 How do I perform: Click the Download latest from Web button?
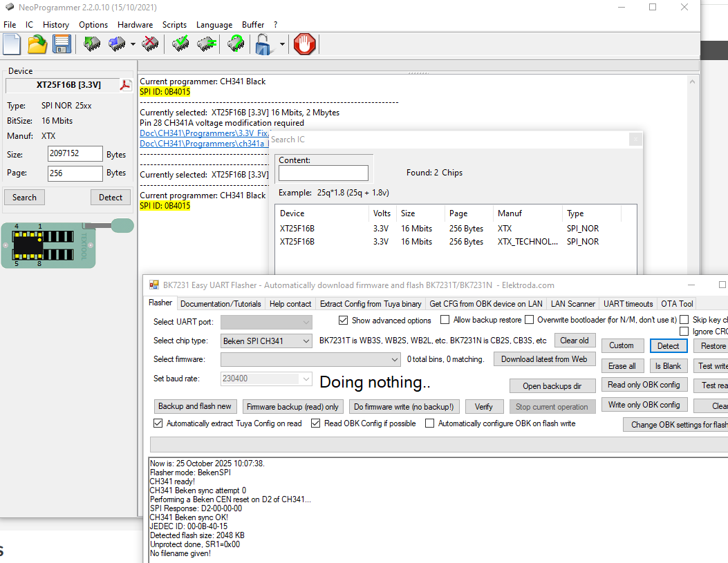(544, 359)
